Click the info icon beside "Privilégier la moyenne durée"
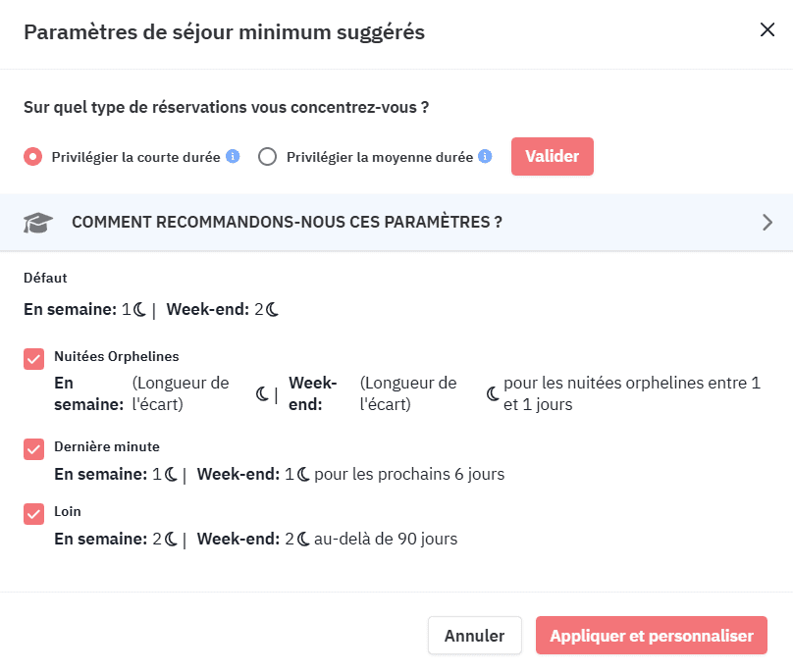This screenshot has height=672, width=793. click(x=486, y=156)
